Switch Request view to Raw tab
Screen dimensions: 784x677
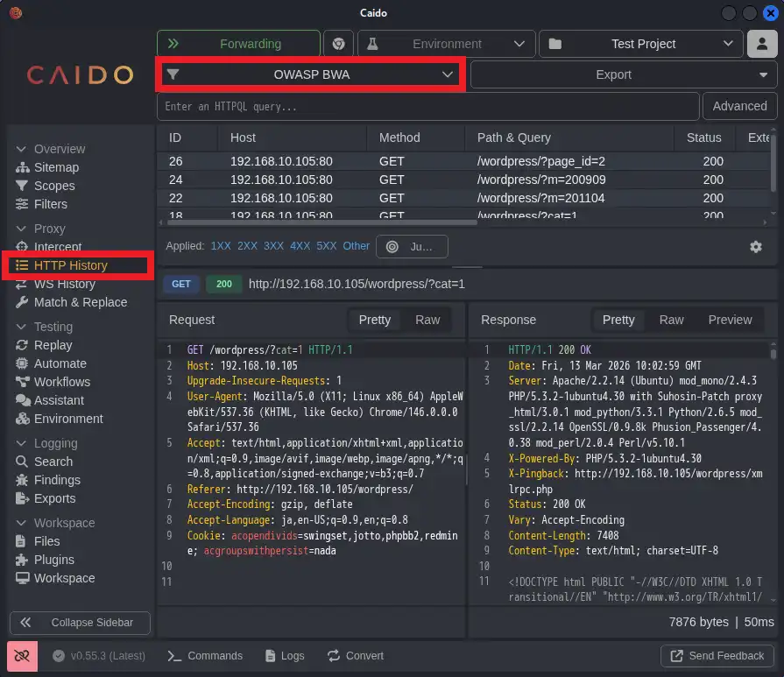pos(427,320)
